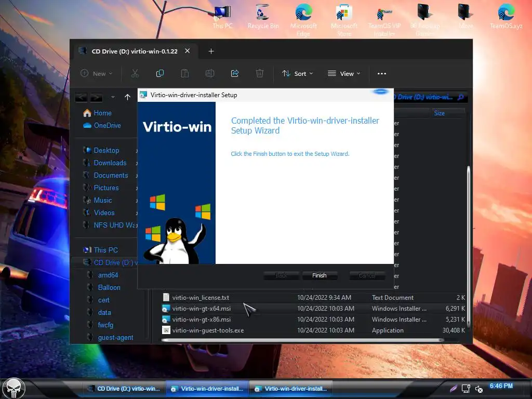532x399 pixels.
Task: Click the Size column header
Action: 448,113
